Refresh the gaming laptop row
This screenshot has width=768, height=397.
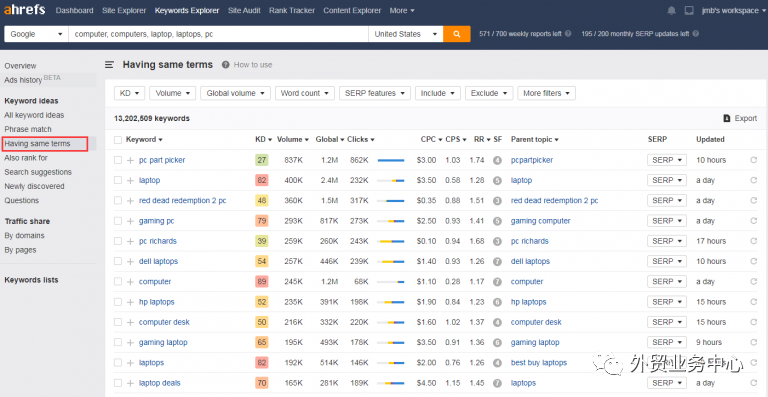[754, 342]
